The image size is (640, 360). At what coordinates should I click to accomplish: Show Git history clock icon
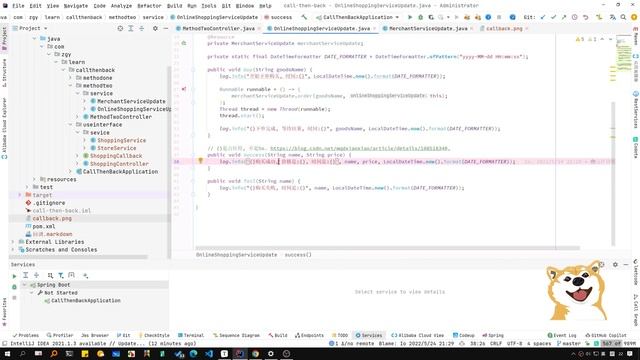pos(574,17)
